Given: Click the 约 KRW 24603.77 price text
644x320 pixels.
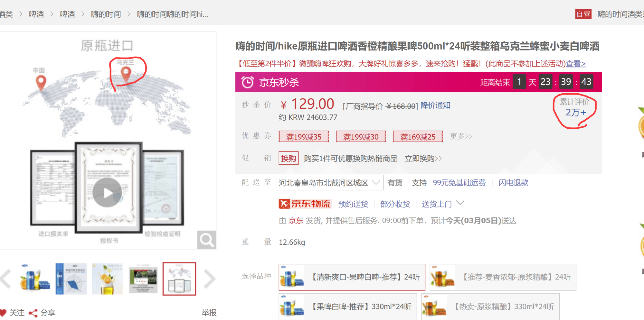Looking at the screenshot, I should click(308, 117).
